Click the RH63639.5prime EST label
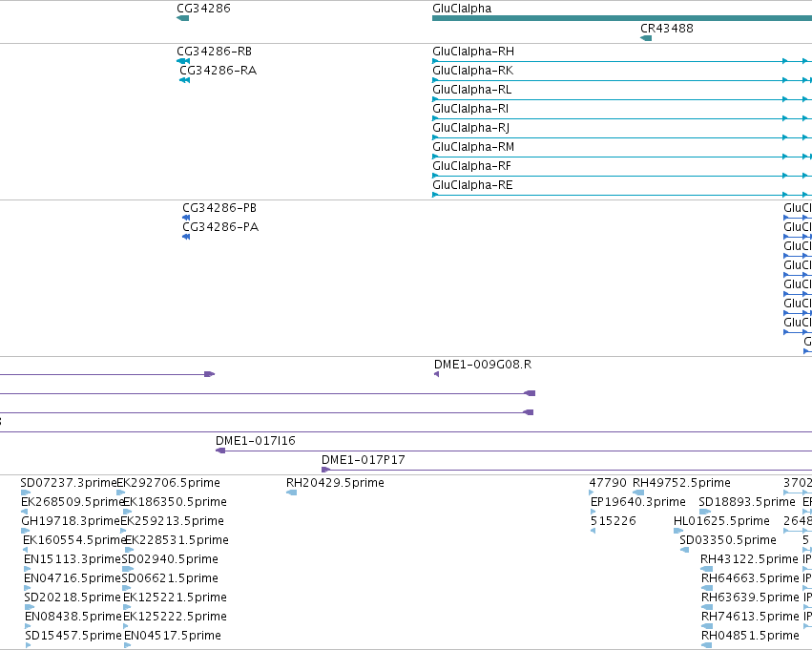The height and width of the screenshot is (650, 812). tap(750, 598)
